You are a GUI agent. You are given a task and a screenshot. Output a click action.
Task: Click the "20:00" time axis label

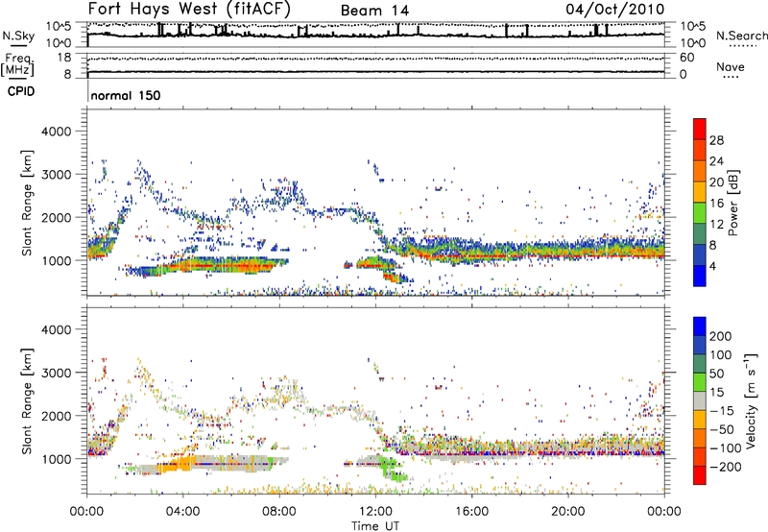pyautogui.click(x=568, y=512)
